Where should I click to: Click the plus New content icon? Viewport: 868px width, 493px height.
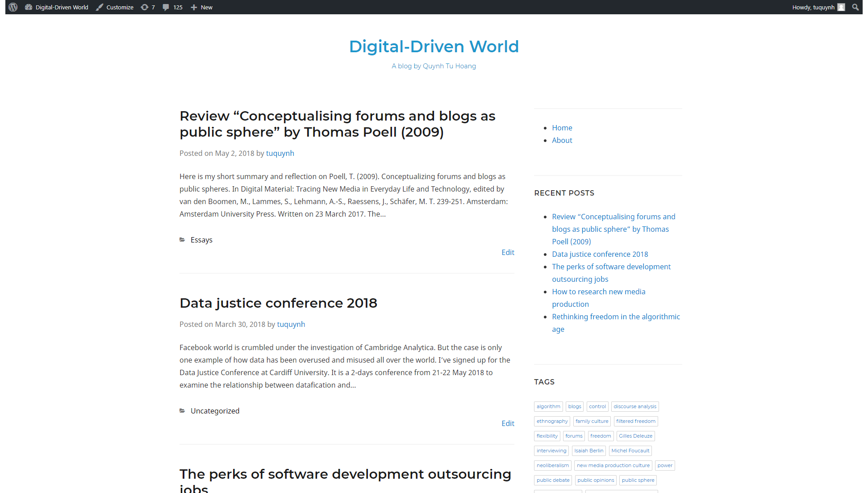(x=194, y=7)
